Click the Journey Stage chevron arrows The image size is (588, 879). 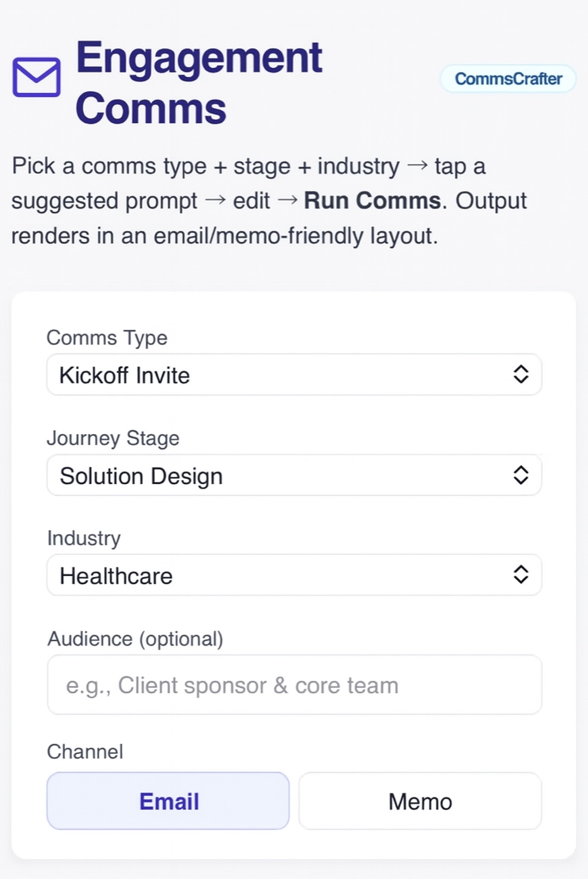pos(521,475)
